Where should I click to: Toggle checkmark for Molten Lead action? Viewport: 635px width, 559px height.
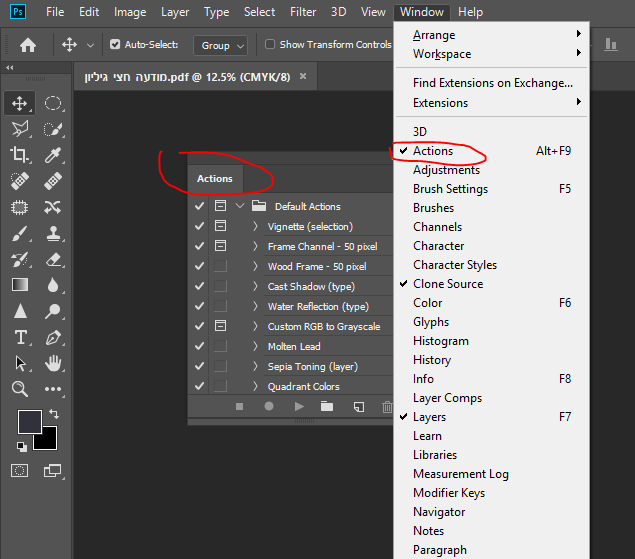click(199, 346)
